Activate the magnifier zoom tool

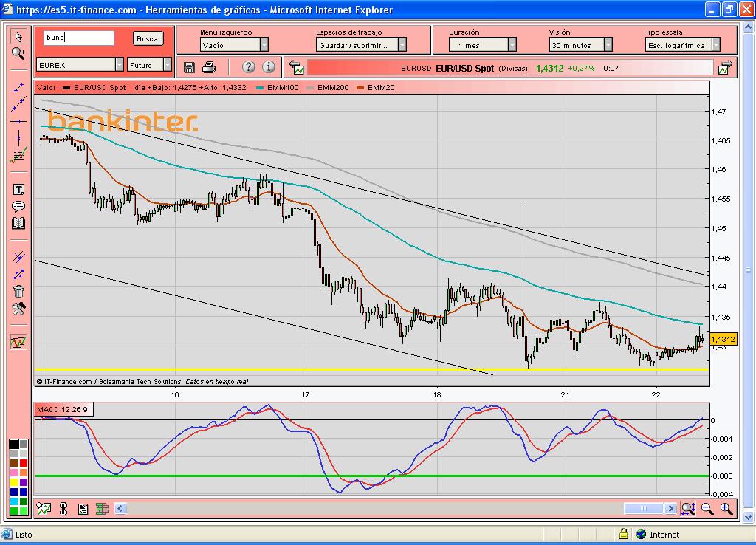pyautogui.click(x=18, y=53)
